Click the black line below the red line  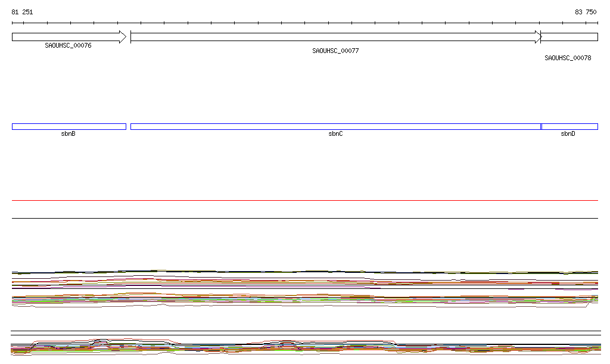305,219
